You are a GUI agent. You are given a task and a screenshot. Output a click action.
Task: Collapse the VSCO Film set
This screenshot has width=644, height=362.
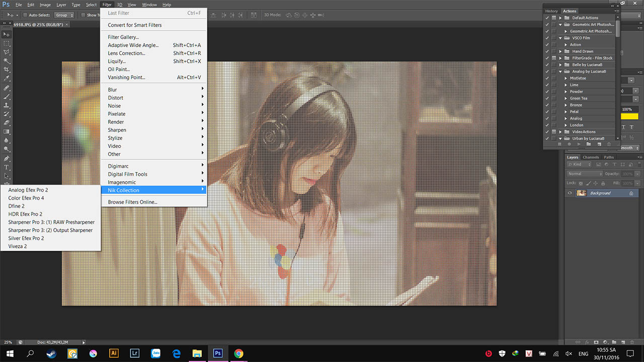pos(561,38)
